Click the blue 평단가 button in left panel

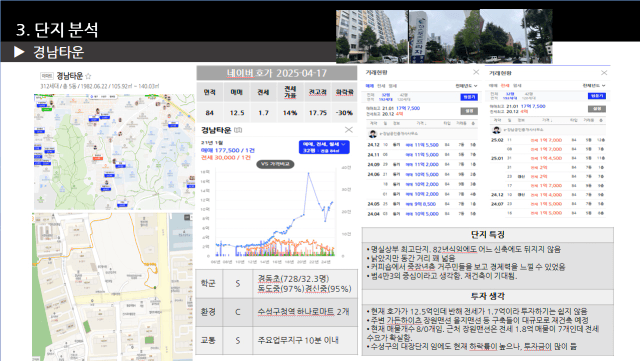[x=469, y=97]
